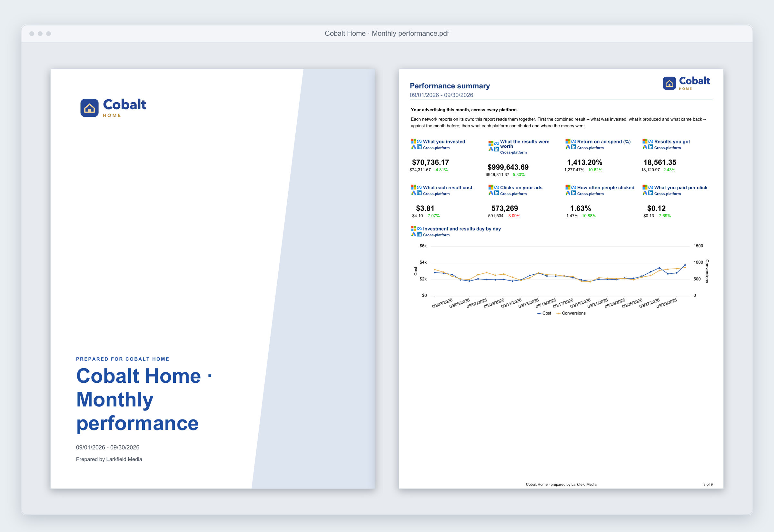
Task: Click the Your advertising this month bold heading
Action: point(464,110)
